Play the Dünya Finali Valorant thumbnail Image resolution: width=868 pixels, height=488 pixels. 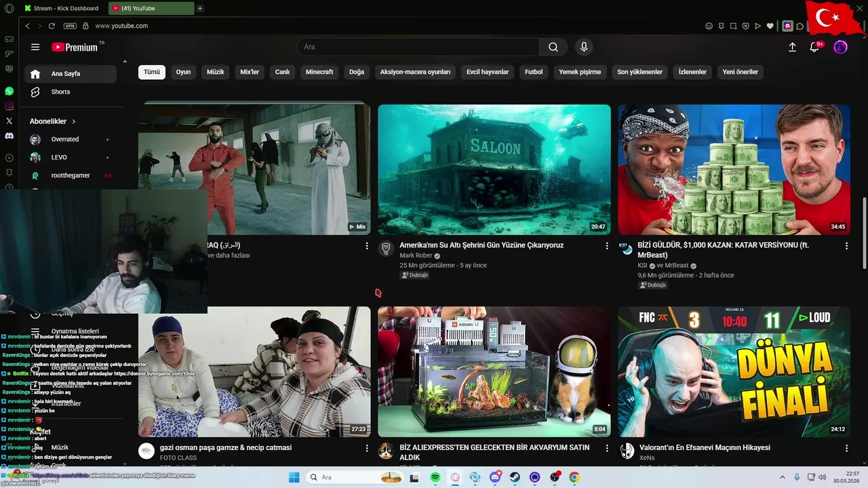tap(734, 371)
